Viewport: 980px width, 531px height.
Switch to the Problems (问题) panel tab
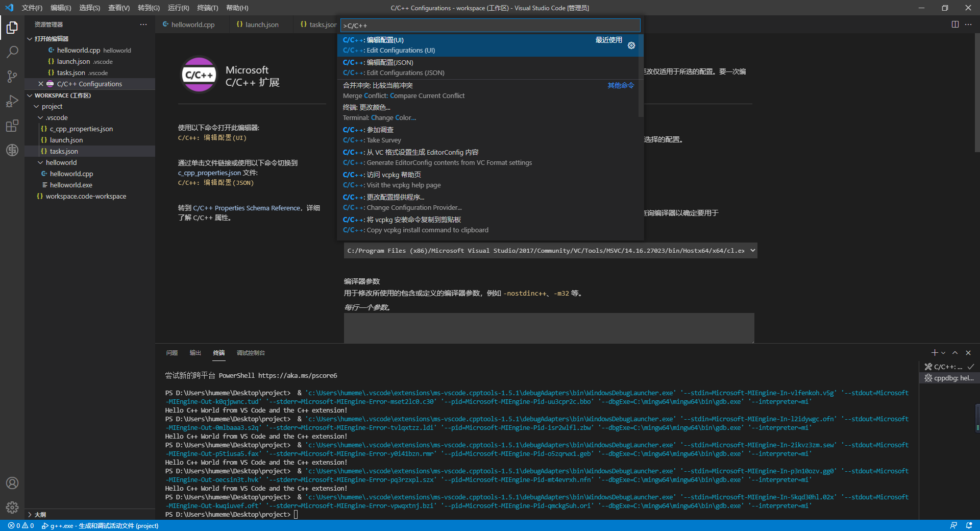(x=172, y=353)
